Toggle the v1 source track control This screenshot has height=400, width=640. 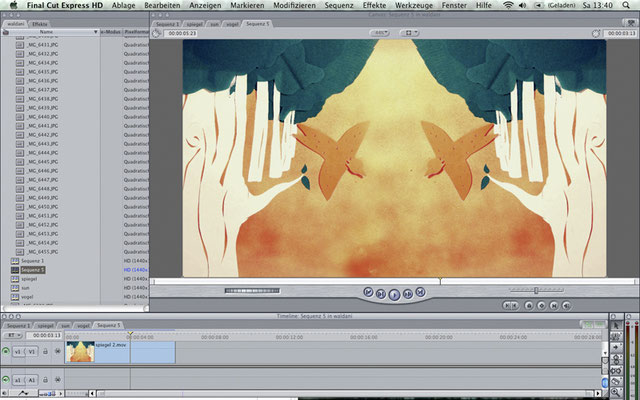pos(18,351)
